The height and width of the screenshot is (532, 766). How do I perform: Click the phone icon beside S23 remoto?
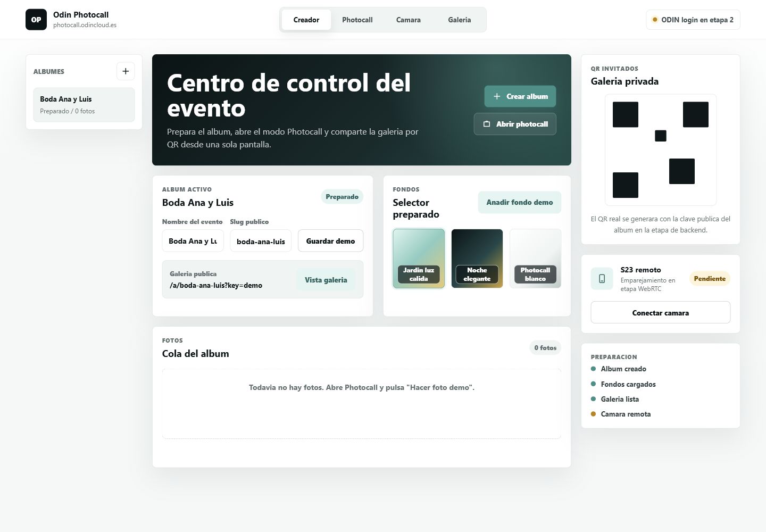click(602, 279)
